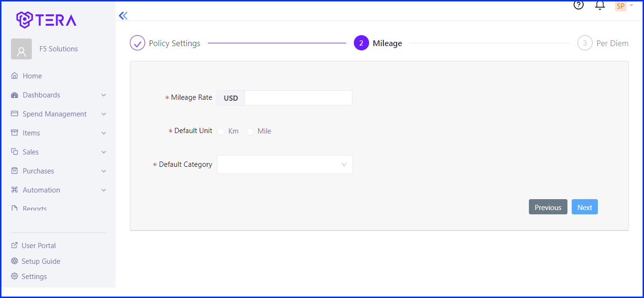Expand the Dashboards menu chevron
This screenshot has height=298, width=644.
point(104,95)
